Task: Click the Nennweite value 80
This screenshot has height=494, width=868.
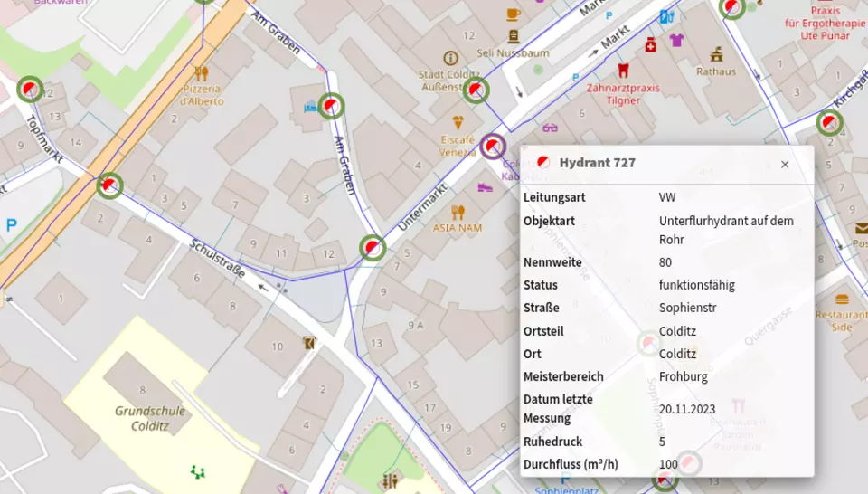Action: coord(665,262)
